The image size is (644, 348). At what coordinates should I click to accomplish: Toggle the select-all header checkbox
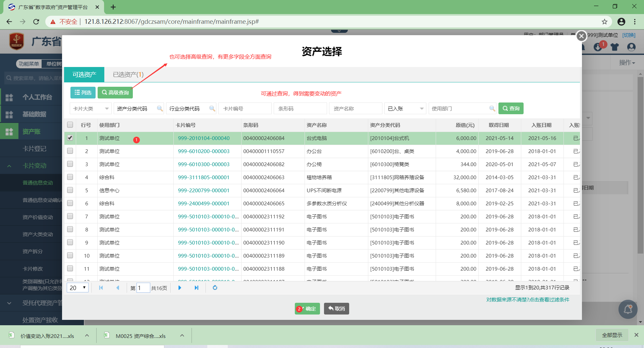click(x=70, y=125)
